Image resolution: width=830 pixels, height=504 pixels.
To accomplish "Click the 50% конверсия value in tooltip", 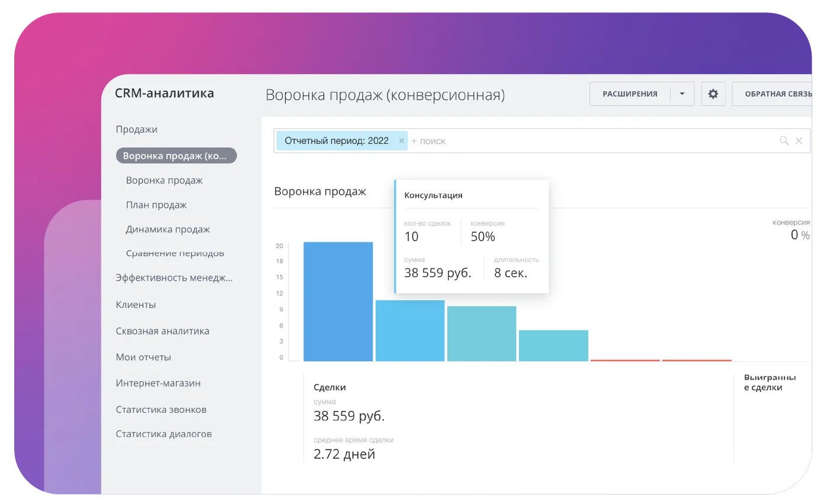I will click(483, 237).
